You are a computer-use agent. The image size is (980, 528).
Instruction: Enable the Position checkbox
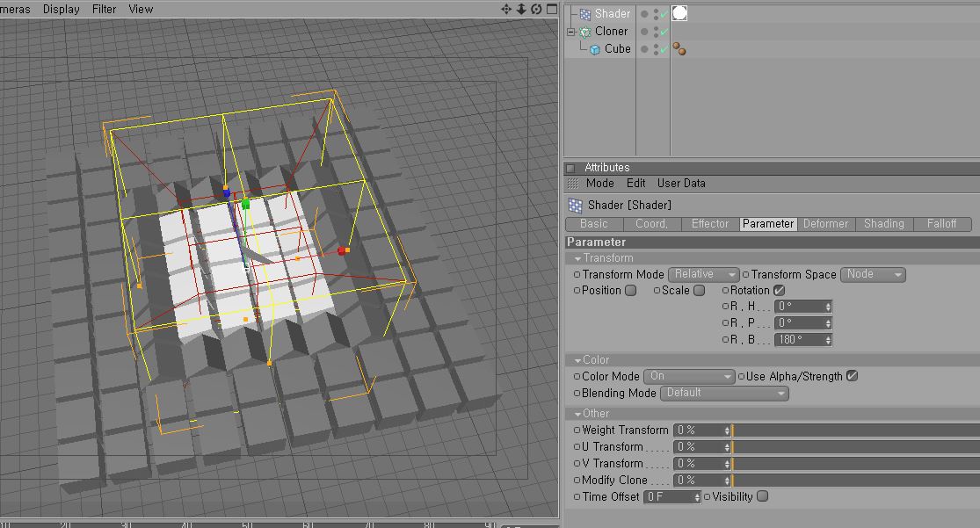[x=630, y=291]
